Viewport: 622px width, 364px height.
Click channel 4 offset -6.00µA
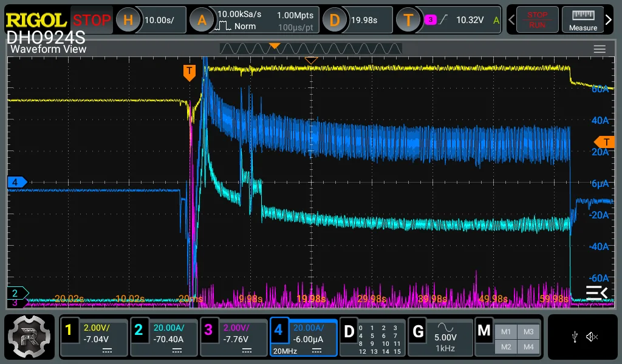(308, 339)
